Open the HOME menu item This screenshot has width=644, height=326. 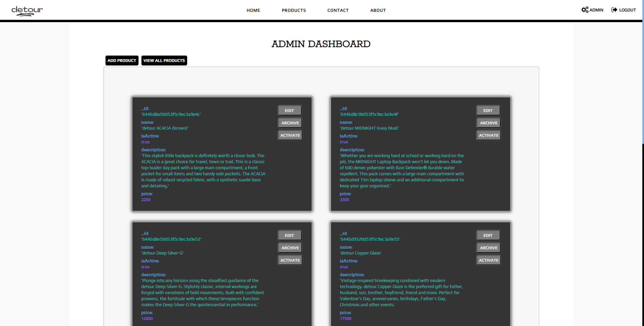(253, 10)
